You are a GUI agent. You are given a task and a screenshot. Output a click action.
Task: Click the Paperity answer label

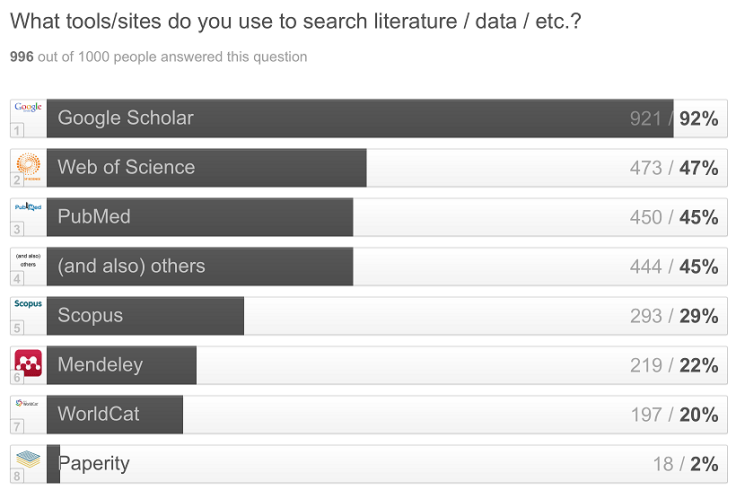[94, 464]
